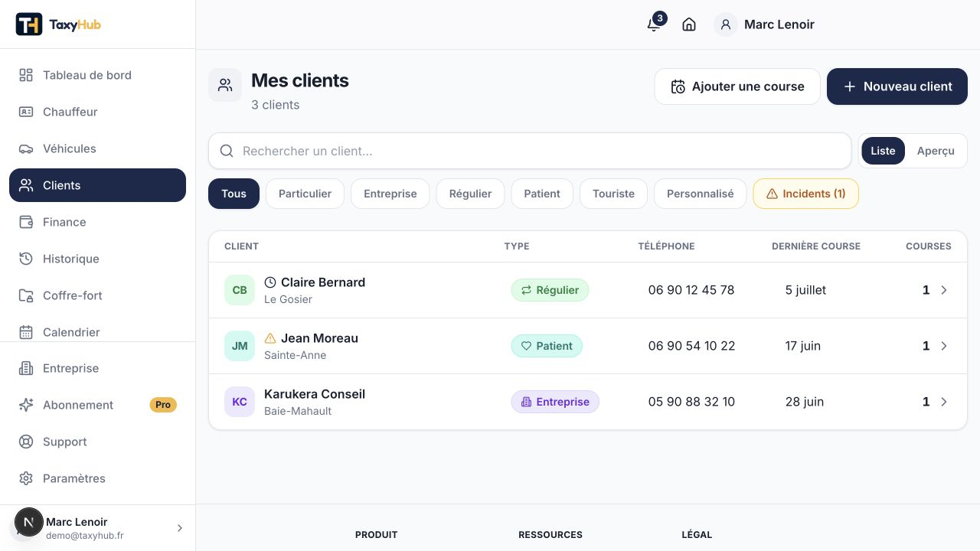
Task: Click phone number 06 90 12 45 78
Action: [691, 290]
